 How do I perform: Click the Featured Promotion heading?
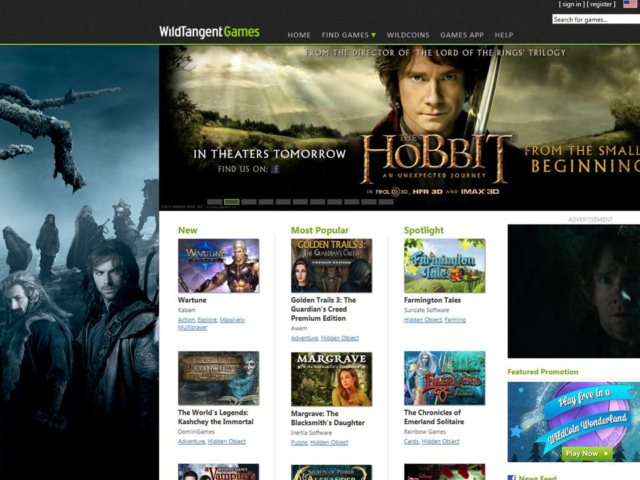point(542,372)
